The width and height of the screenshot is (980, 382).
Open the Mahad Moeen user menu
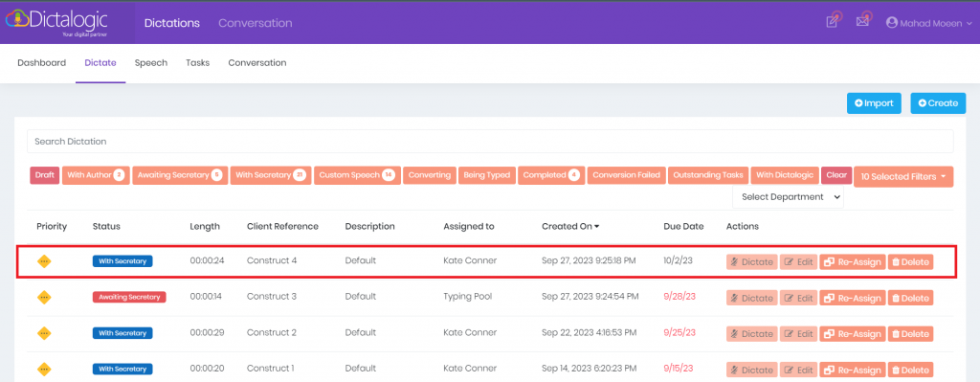pos(929,23)
